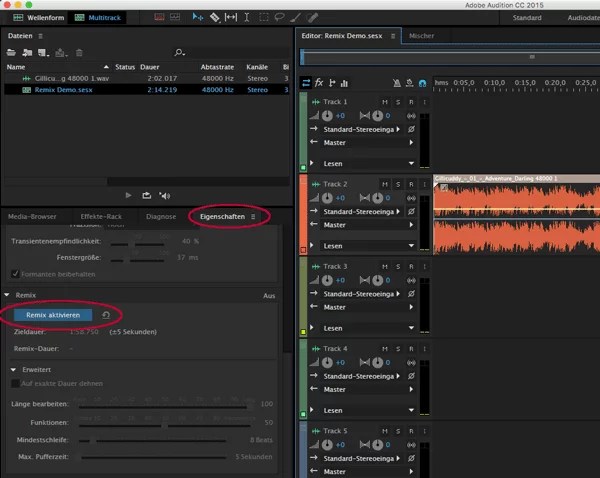
Task: Sort files by Name column header
Action: point(16,67)
